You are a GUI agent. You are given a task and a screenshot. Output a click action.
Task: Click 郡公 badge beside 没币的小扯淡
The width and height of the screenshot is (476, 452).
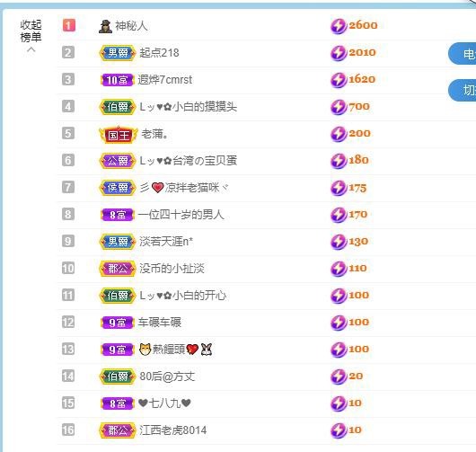point(118,269)
